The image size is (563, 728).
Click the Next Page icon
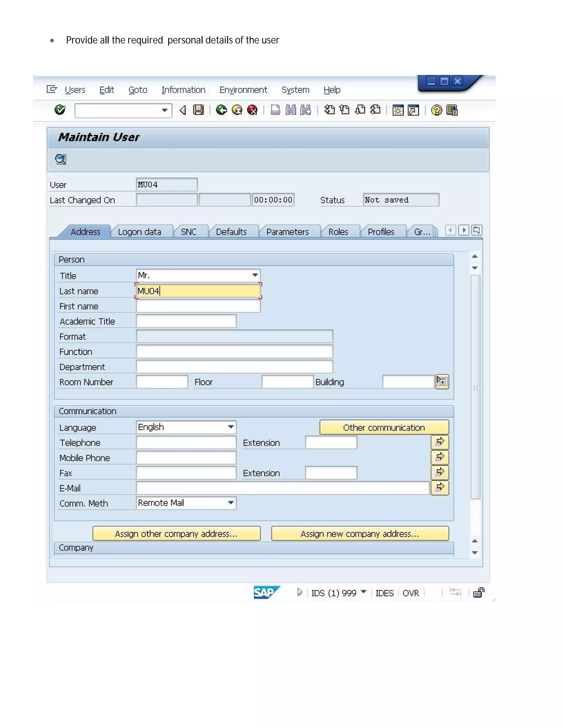click(360, 110)
